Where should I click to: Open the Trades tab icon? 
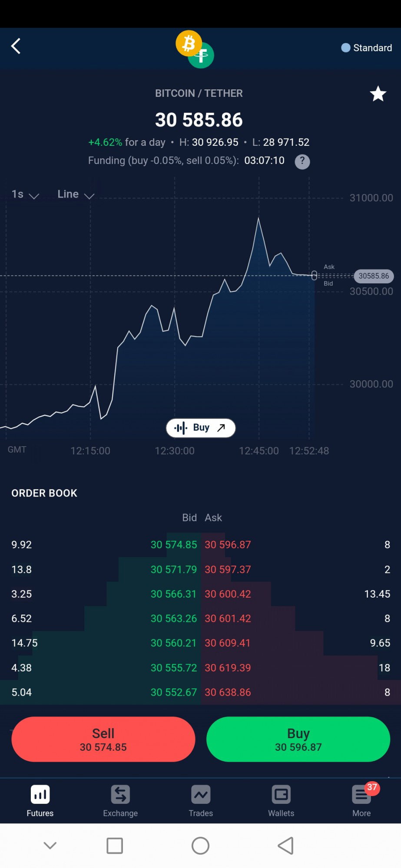(201, 795)
